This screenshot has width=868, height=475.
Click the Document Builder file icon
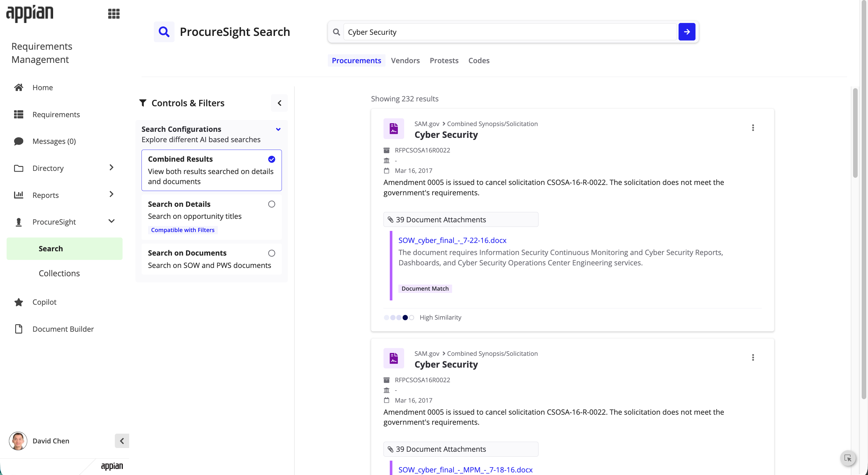pos(19,329)
